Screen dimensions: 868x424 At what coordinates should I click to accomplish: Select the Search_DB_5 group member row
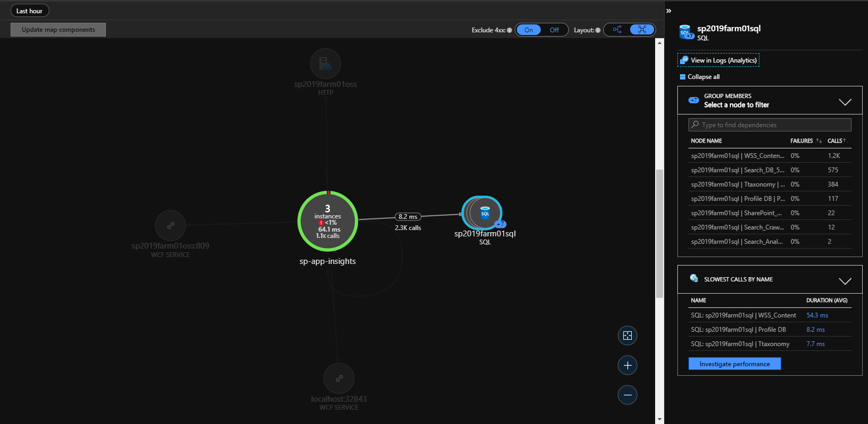770,170
